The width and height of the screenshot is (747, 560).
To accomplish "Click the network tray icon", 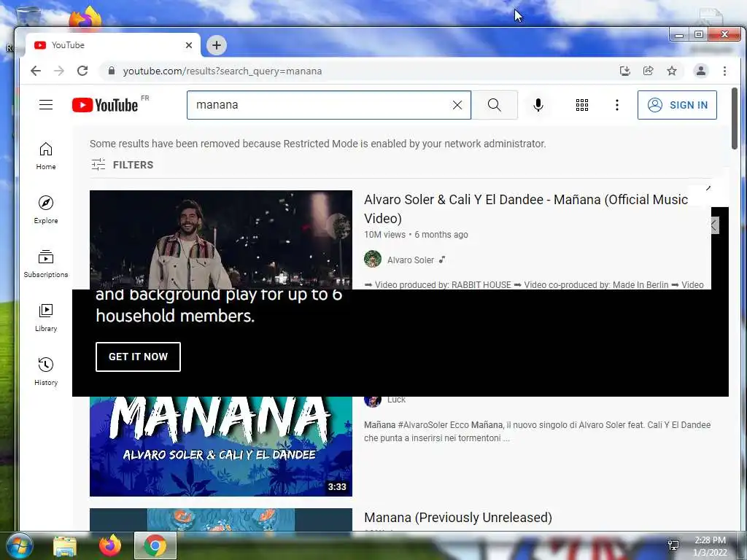I will (673, 545).
